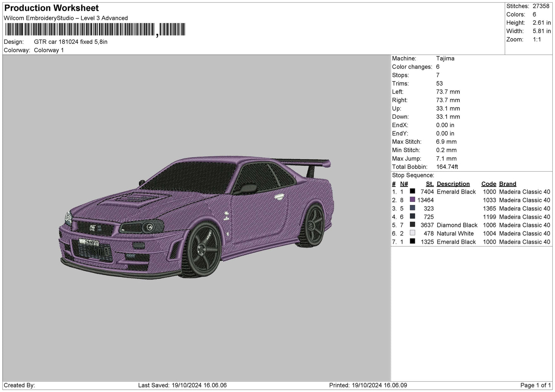Click the 'Brand' column header

[x=507, y=184]
